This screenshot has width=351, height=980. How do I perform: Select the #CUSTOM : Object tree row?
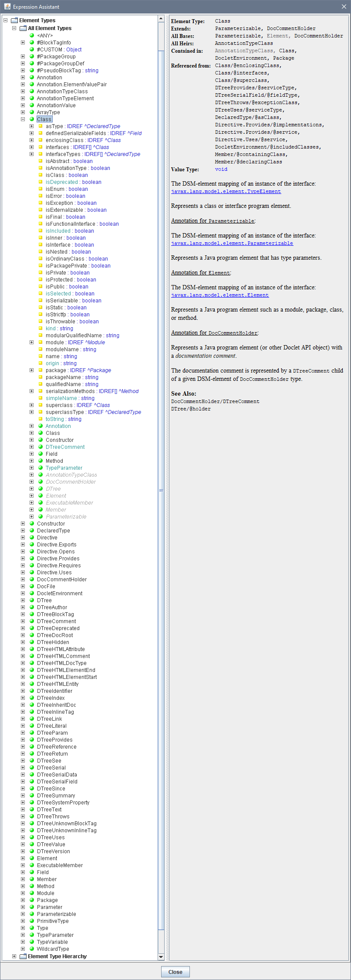[x=59, y=50]
